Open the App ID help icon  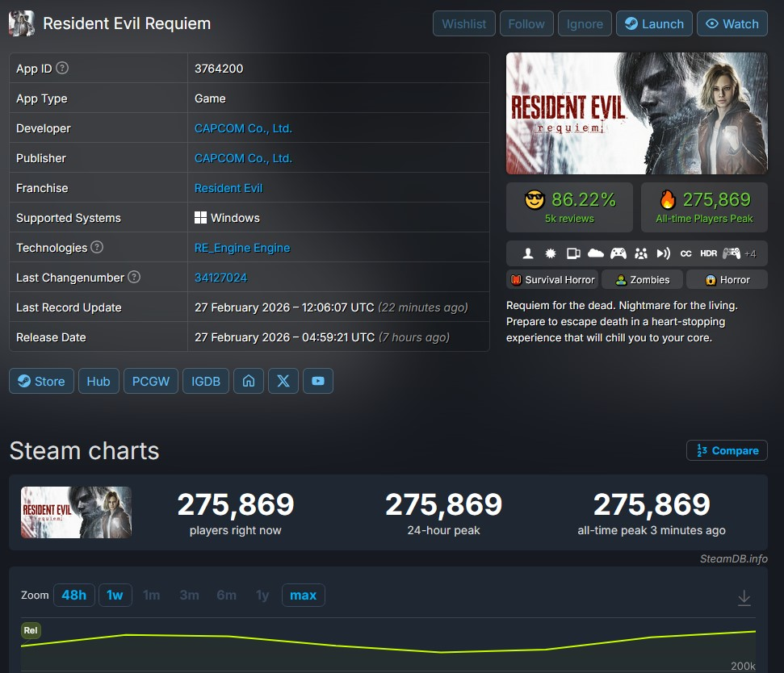click(x=62, y=68)
